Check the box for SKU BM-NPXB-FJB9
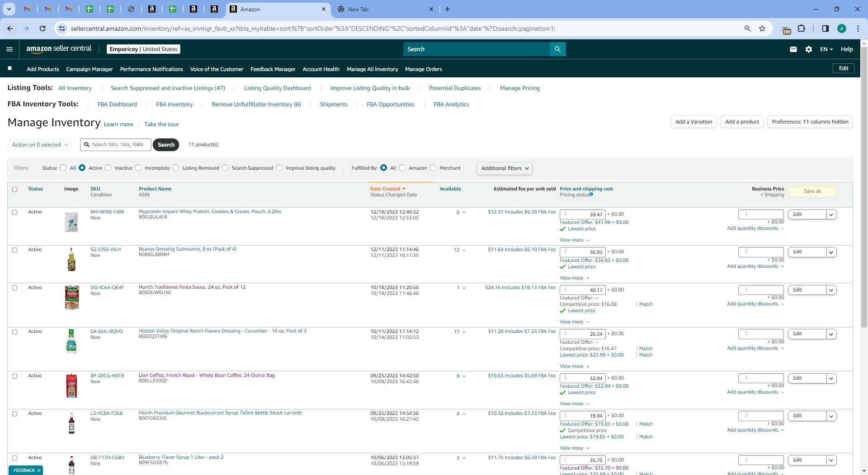The height and width of the screenshot is (475, 868). tap(14, 212)
